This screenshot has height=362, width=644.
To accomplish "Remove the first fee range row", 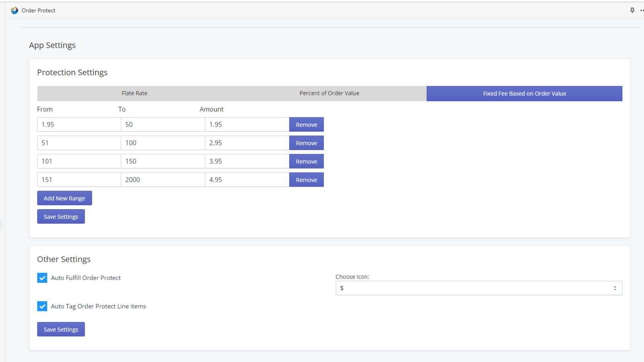I will point(306,124).
